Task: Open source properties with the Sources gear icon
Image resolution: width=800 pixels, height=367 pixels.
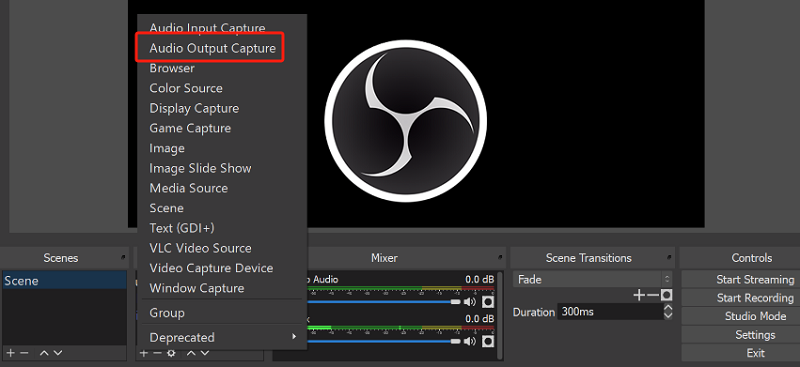Action: [171, 353]
